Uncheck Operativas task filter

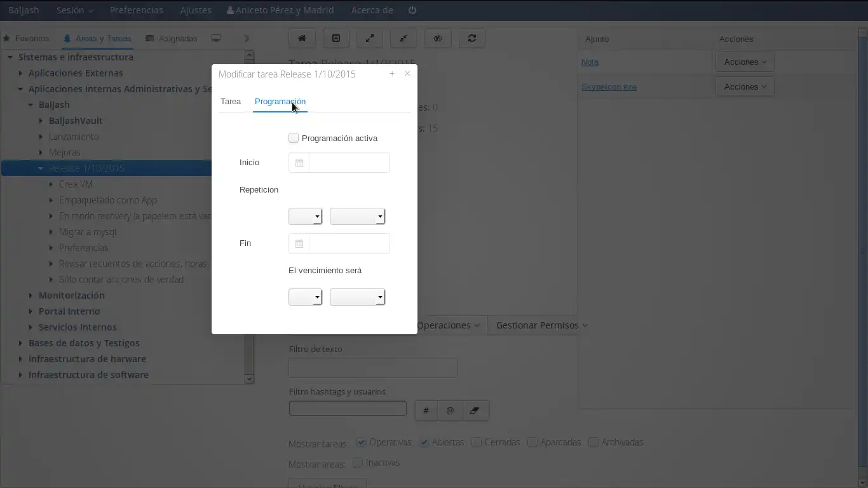[x=361, y=442]
